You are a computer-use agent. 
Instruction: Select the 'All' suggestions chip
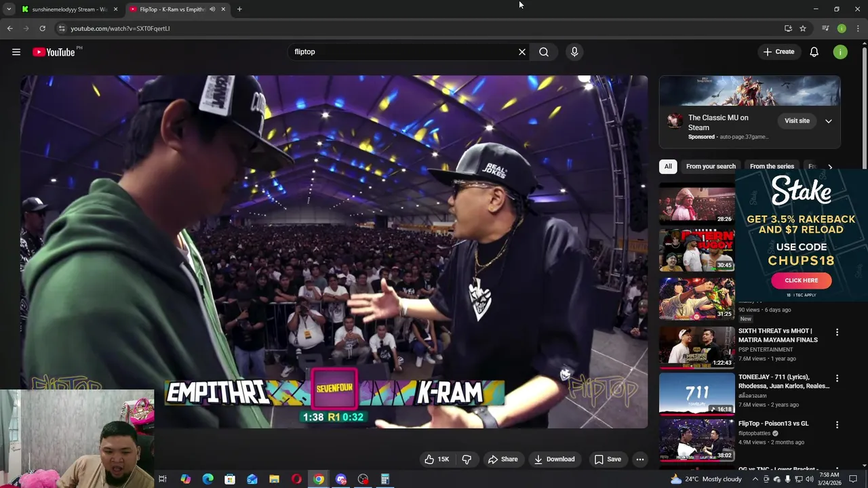pos(668,167)
